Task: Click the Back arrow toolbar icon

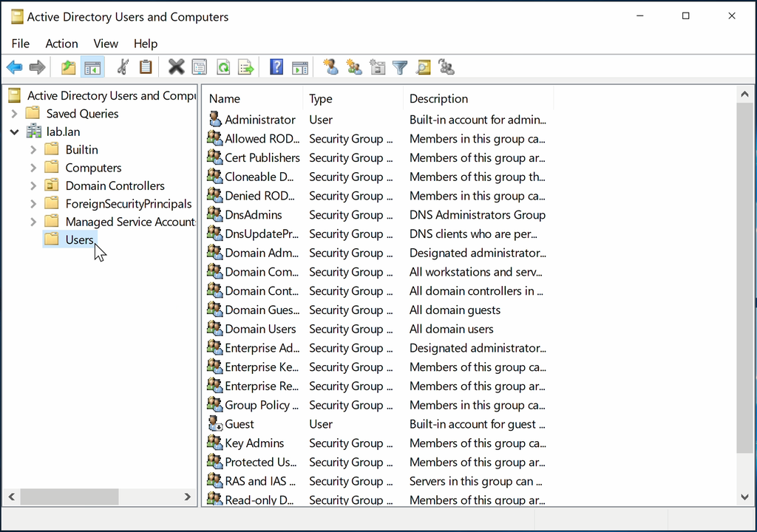Action: [x=15, y=67]
